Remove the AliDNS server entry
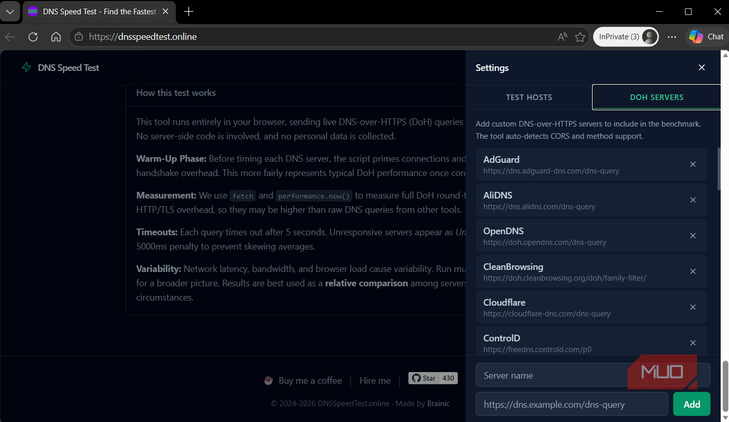 point(693,200)
